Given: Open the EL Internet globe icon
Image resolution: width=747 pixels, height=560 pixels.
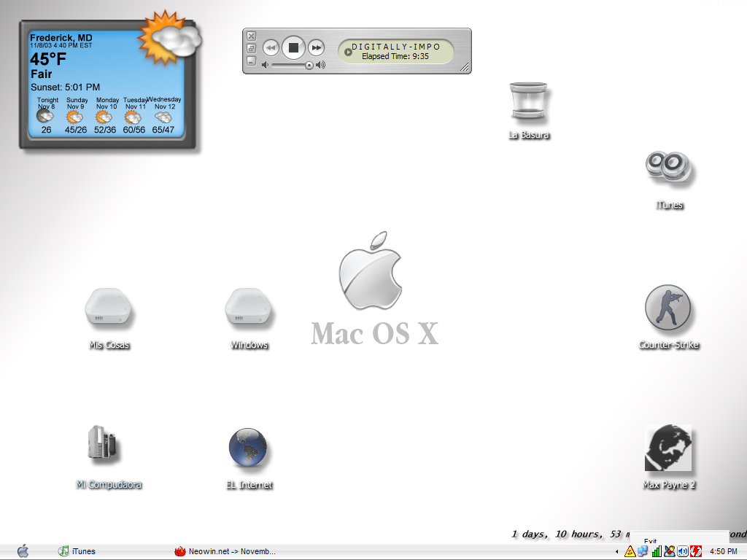Looking at the screenshot, I should 248,448.
